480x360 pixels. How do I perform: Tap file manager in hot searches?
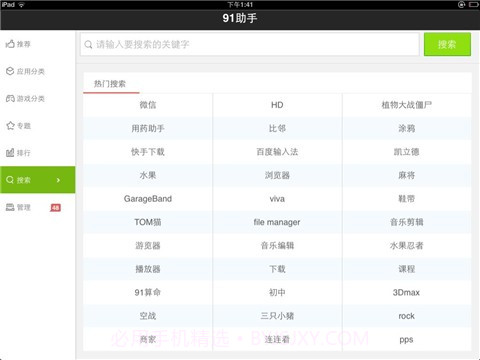point(277,222)
